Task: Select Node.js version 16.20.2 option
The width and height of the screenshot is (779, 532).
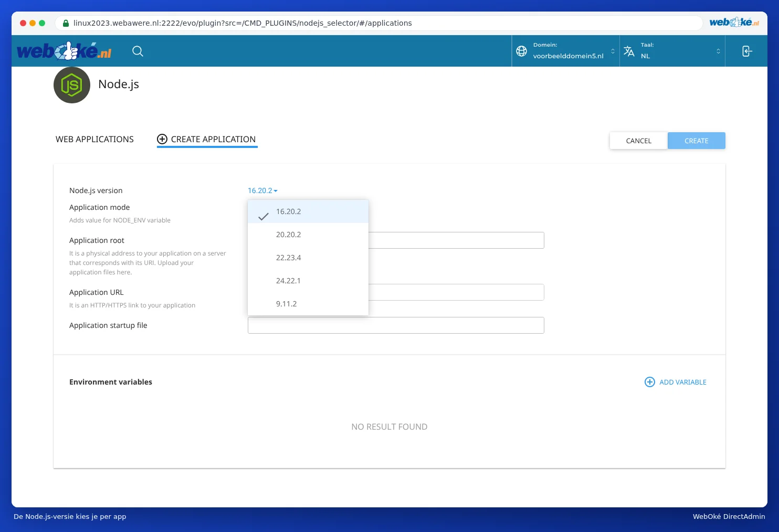Action: [x=308, y=211]
